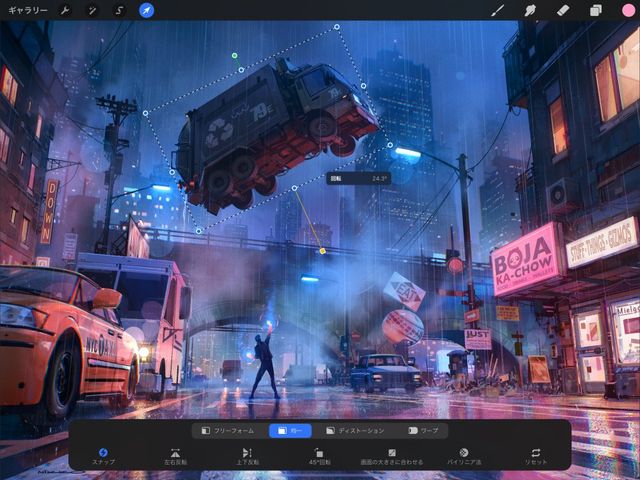The width and height of the screenshot is (640, 480).
Task: Switch to ディストーション transform mode
Action: click(x=355, y=431)
